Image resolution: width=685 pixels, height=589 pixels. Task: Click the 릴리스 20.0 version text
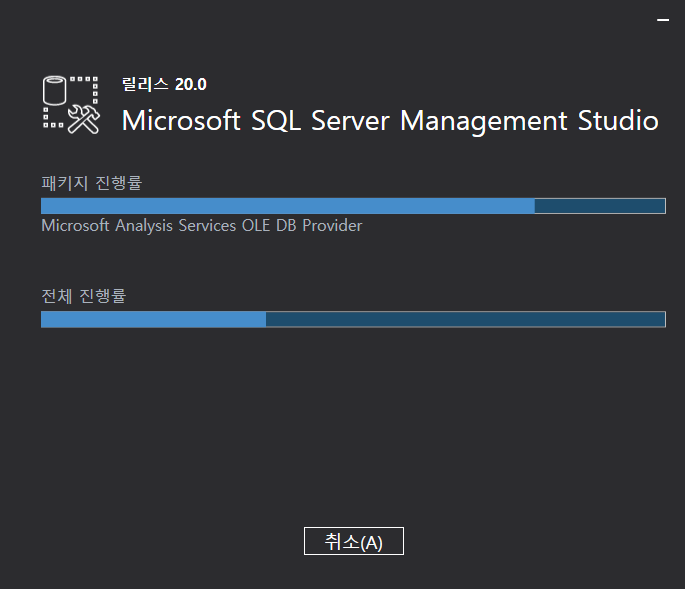164,84
